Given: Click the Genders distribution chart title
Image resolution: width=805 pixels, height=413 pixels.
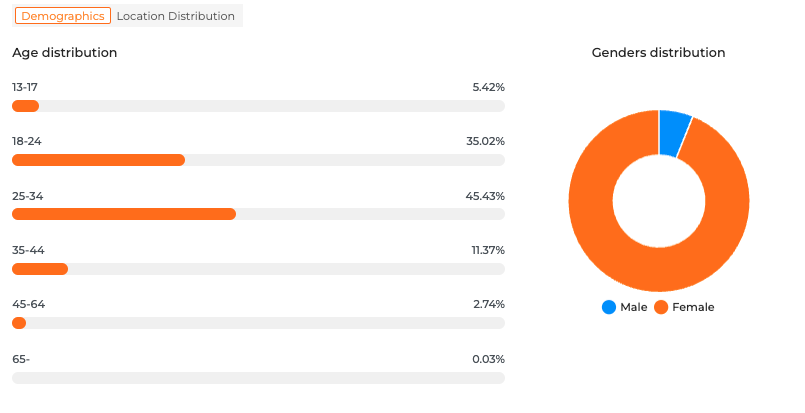Looking at the screenshot, I should 658,52.
